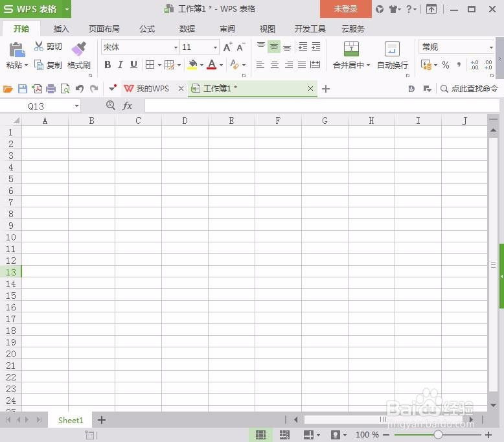Decrease font size with A- icon
The height and width of the screenshot is (442, 504).
point(241,47)
